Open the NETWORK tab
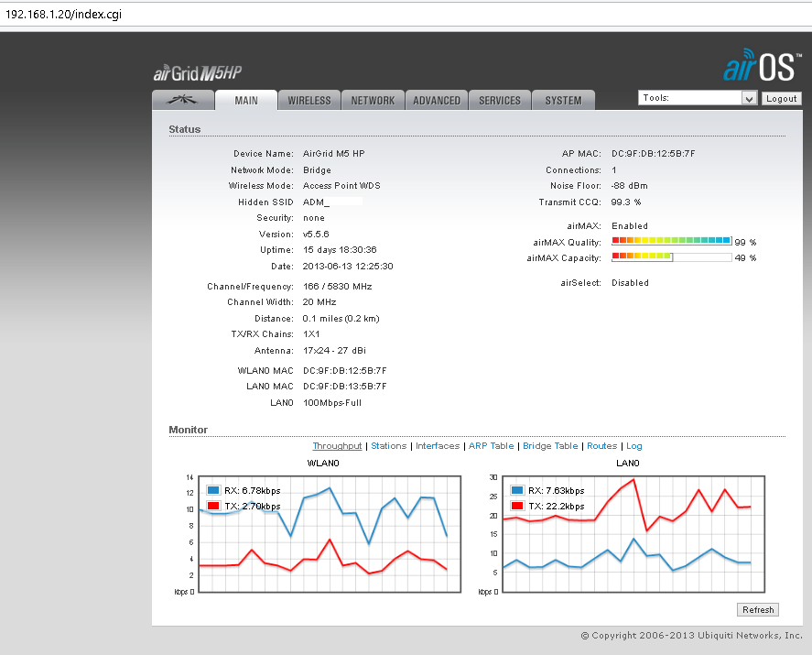The height and width of the screenshot is (655, 812). pyautogui.click(x=373, y=100)
